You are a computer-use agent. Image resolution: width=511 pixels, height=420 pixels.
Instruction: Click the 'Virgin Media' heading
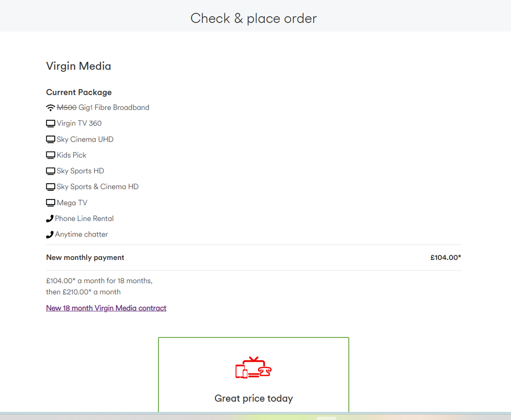tap(78, 66)
